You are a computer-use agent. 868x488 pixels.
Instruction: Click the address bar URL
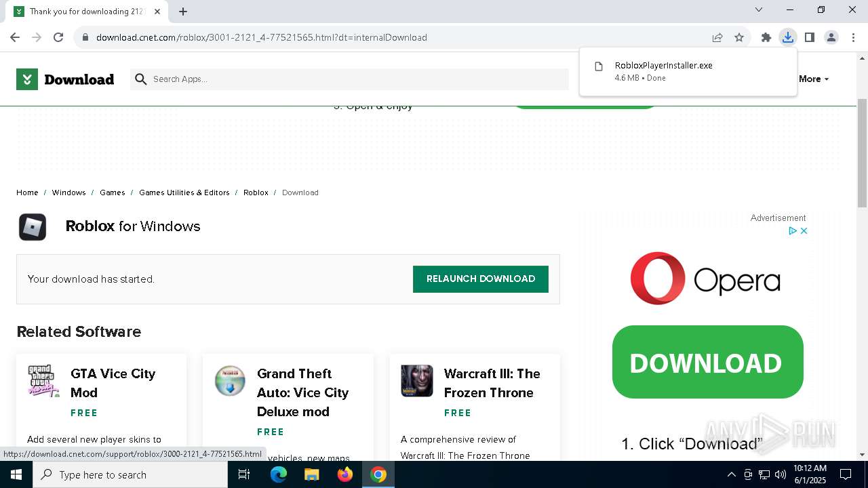(262, 37)
